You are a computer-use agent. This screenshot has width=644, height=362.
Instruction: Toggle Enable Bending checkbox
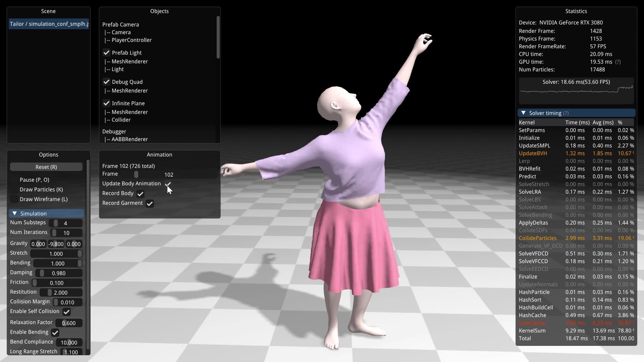pos(55,333)
